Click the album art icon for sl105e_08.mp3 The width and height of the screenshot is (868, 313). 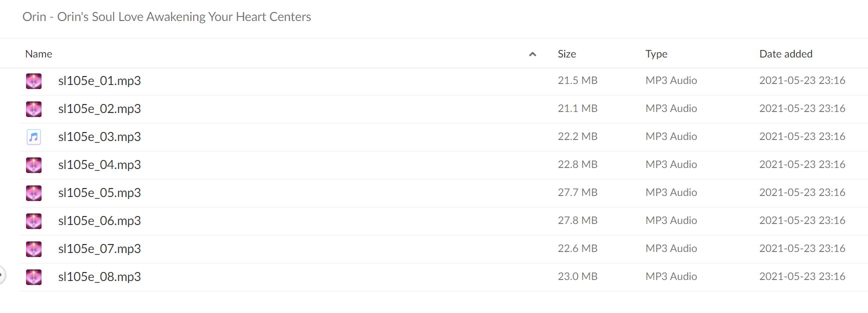(34, 277)
